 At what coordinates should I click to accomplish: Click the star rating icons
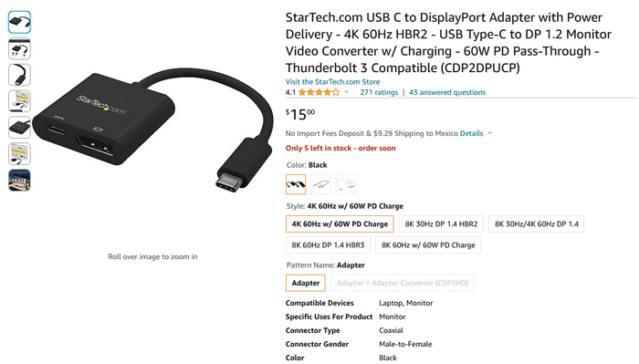point(319,92)
